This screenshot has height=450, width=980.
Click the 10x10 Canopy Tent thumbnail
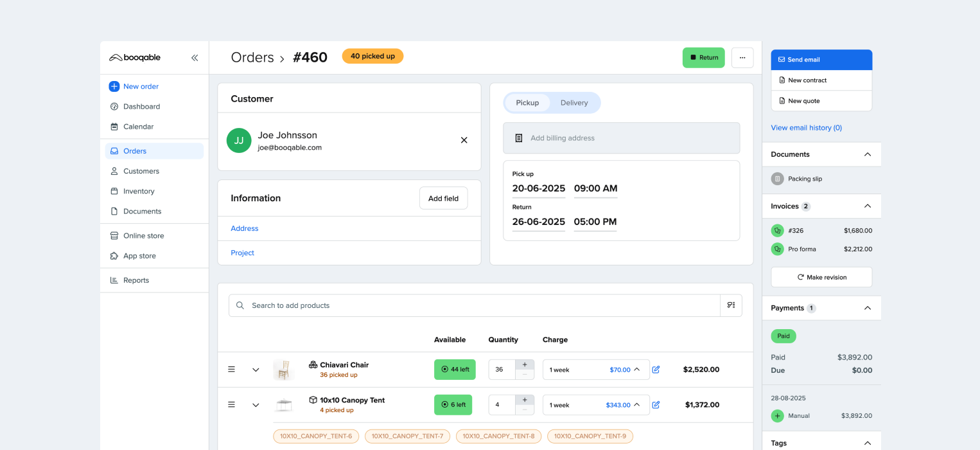click(x=284, y=405)
